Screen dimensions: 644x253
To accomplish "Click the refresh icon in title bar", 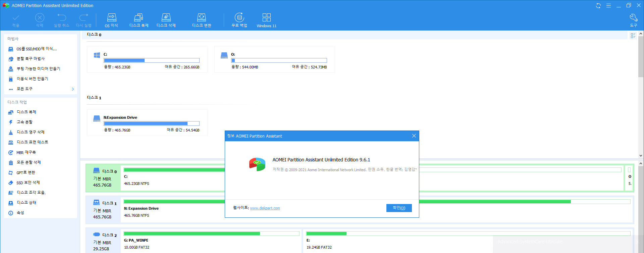I will pyautogui.click(x=598, y=5).
